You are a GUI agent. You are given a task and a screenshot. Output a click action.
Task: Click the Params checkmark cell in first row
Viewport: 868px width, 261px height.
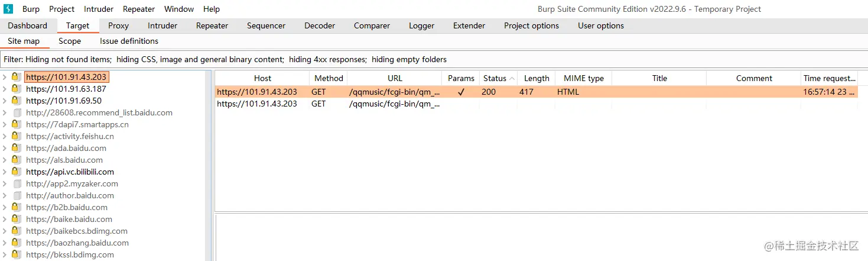461,92
